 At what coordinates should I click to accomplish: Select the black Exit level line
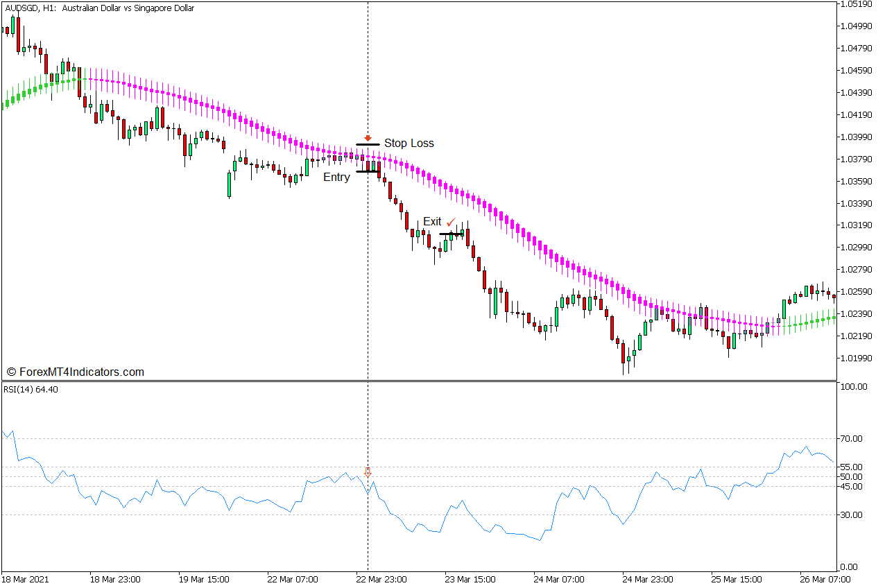click(451, 234)
